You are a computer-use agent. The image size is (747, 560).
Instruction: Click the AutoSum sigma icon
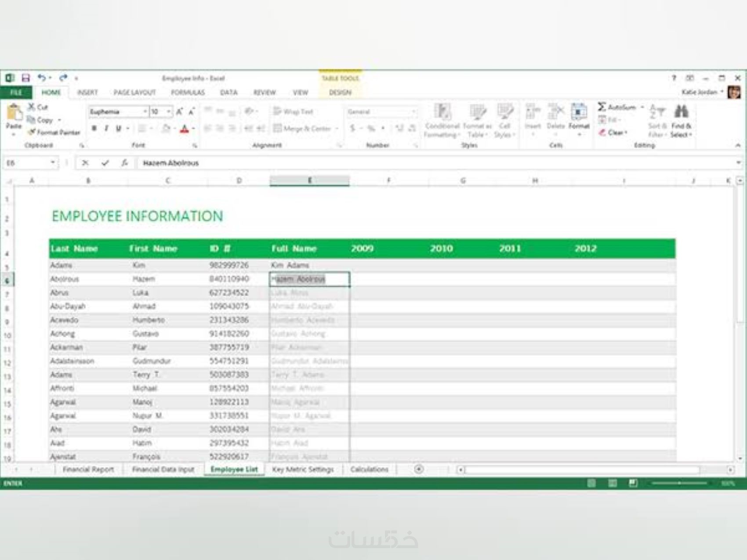(602, 107)
